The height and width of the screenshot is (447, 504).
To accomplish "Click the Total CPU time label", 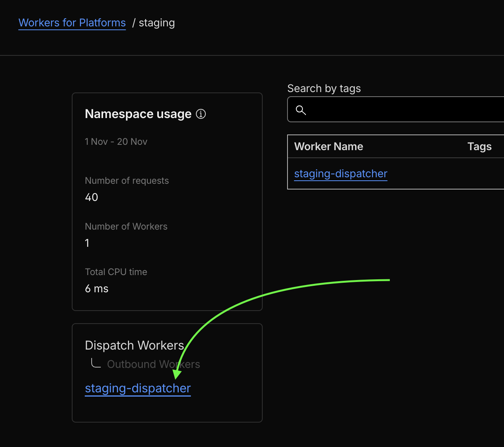I will (116, 272).
